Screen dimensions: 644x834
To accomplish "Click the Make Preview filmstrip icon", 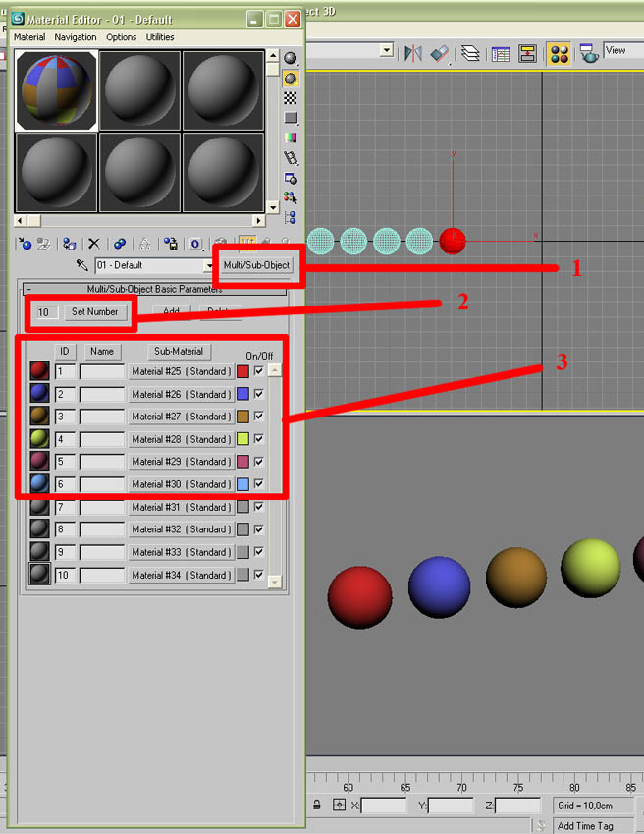I will pos(291,157).
